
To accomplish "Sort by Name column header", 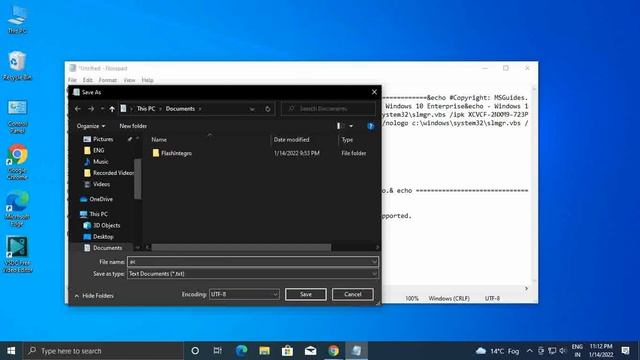I will pyautogui.click(x=159, y=140).
